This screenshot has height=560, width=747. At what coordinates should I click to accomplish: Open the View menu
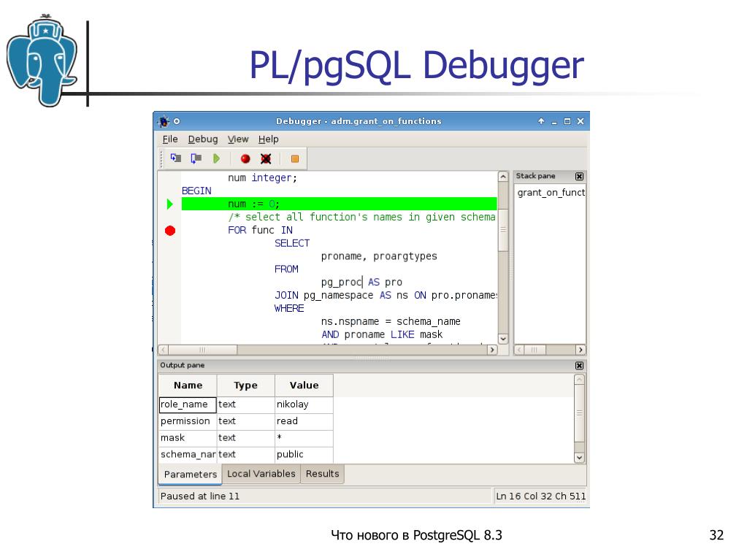point(238,139)
